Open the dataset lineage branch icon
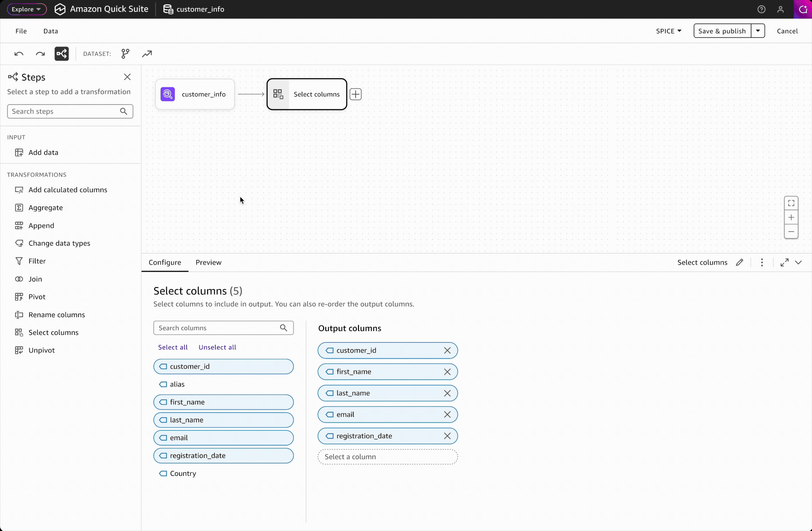 (x=125, y=54)
